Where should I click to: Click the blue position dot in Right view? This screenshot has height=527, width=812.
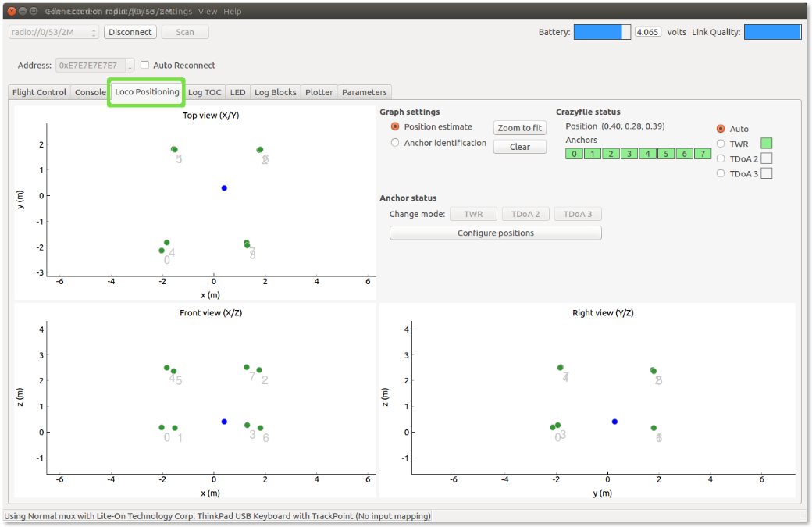point(614,422)
